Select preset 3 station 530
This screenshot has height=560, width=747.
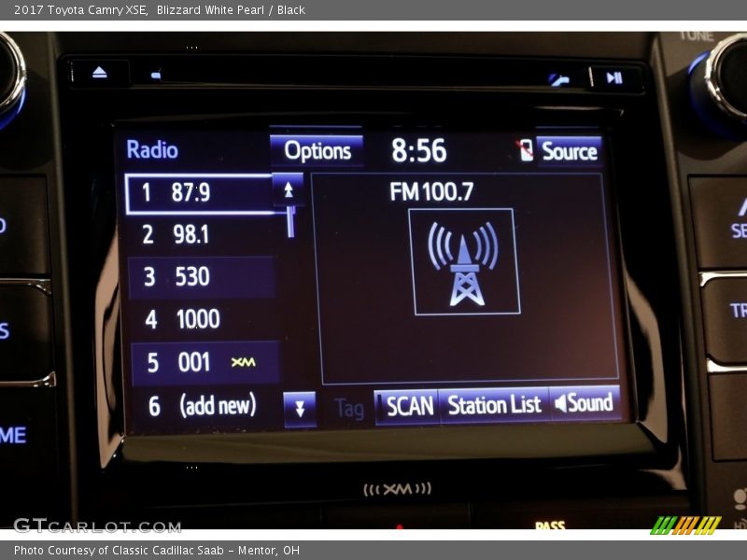(202, 276)
